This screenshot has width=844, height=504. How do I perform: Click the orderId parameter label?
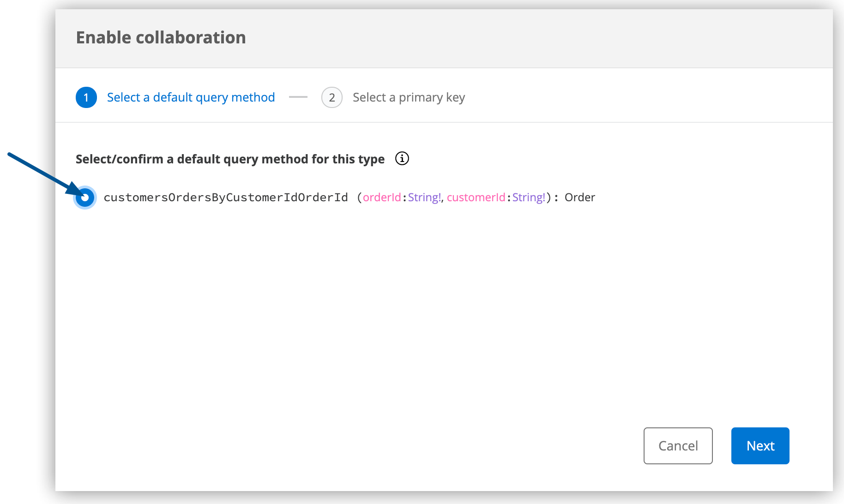point(381,197)
